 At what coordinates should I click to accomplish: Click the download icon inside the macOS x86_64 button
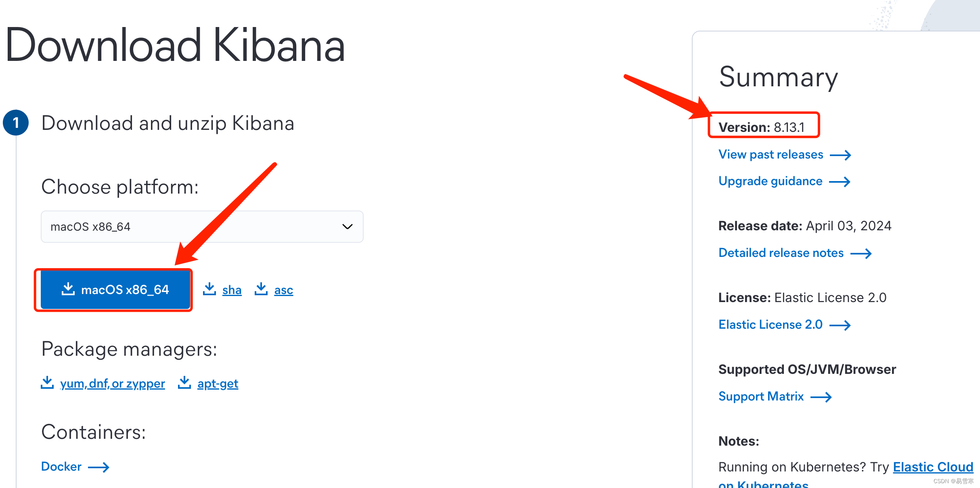(x=69, y=290)
